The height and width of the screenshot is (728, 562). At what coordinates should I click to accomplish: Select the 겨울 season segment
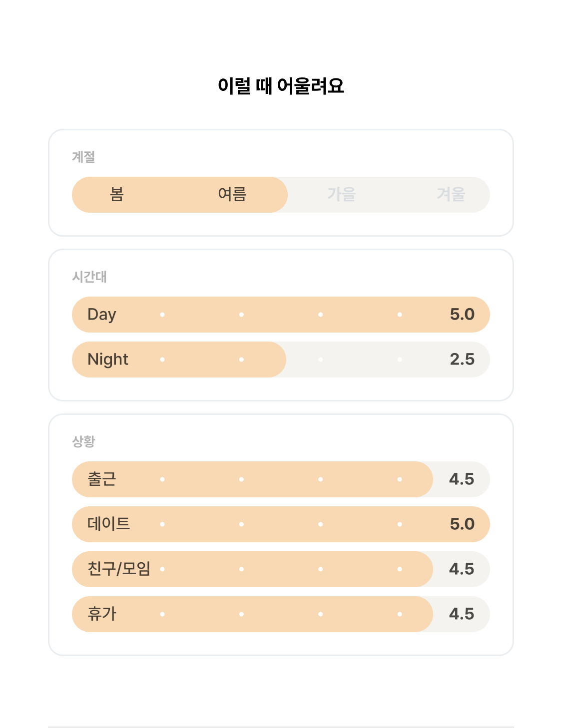click(x=451, y=194)
